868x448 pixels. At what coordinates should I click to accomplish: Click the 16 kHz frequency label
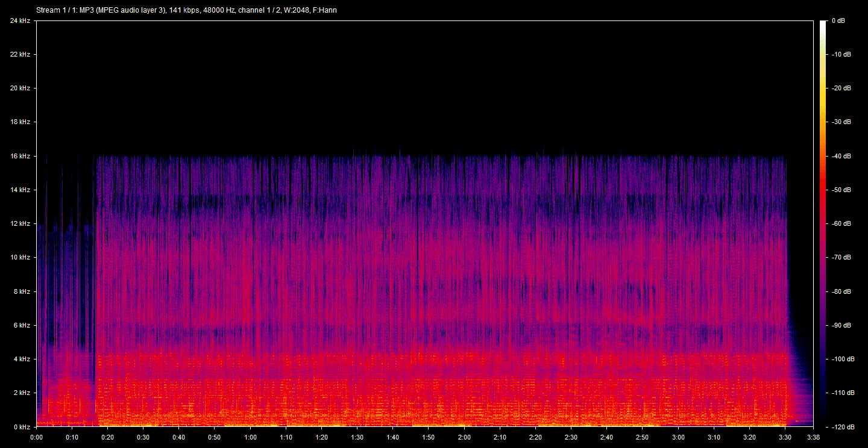(x=19, y=156)
